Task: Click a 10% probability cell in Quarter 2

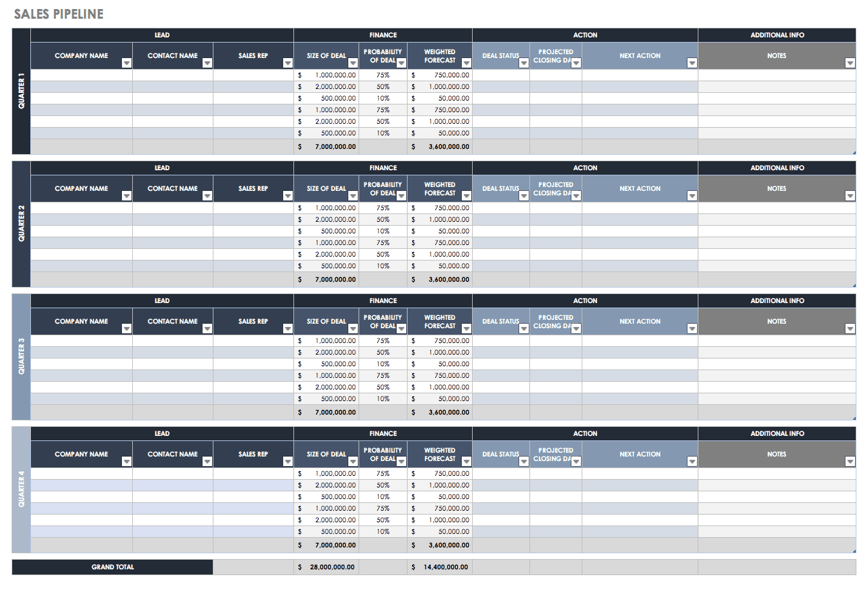Action: [x=383, y=231]
